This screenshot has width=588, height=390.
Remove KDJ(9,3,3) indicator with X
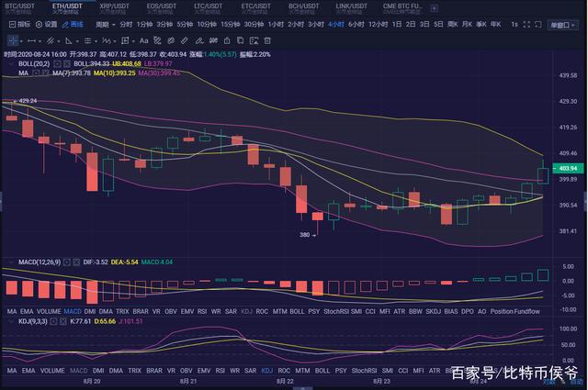pos(63,321)
